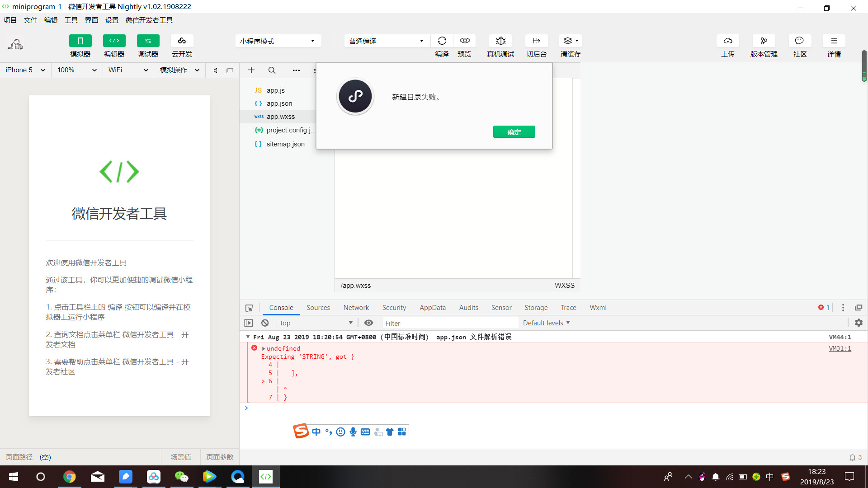
Task: Click the user avatar icon in toolbar
Action: click(x=15, y=44)
